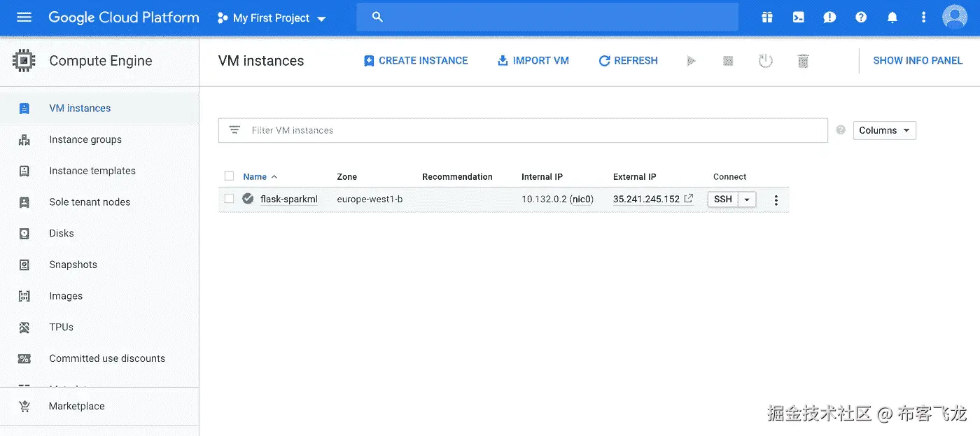Click the SSH connect button
The width and height of the screenshot is (980, 436).
(723, 199)
